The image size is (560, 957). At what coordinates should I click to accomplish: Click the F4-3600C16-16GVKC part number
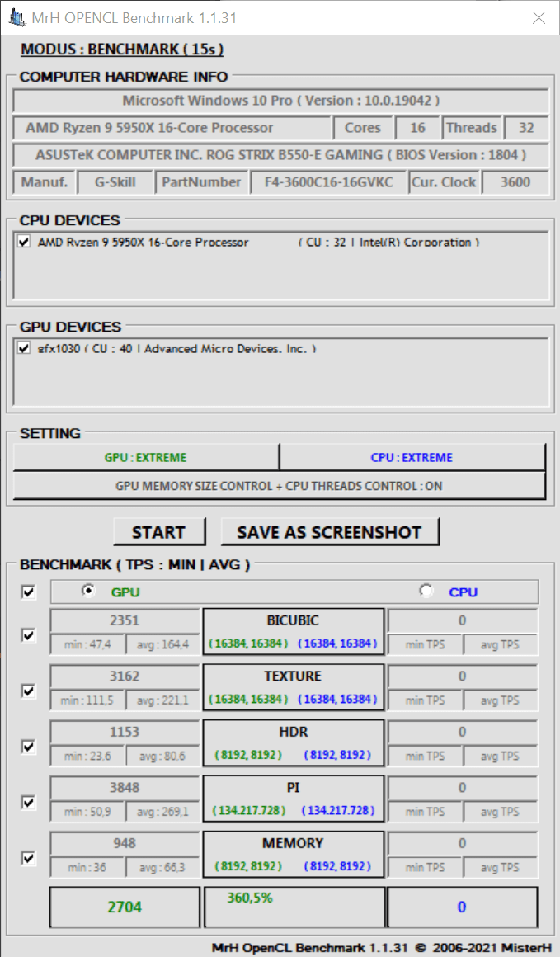329,181
